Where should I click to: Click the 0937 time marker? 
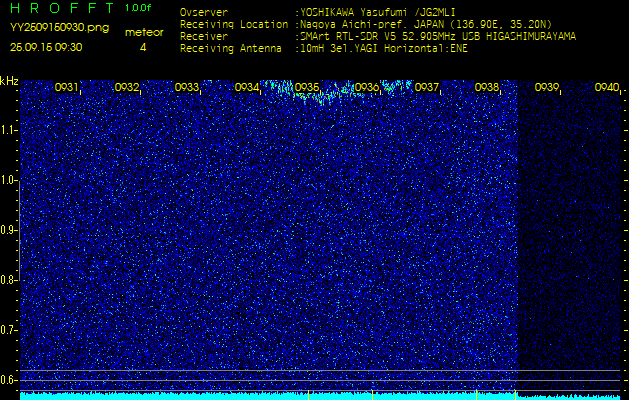click(x=426, y=87)
